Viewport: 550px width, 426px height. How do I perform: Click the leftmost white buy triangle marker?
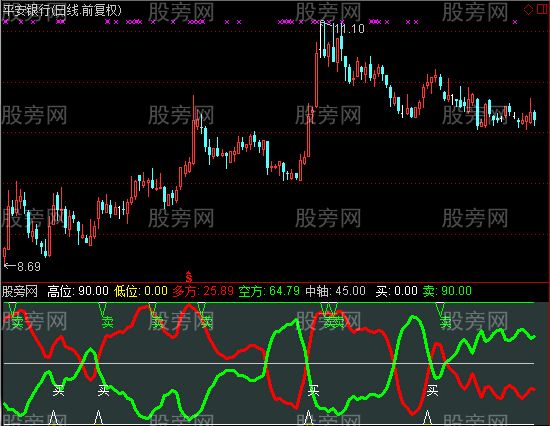pyautogui.click(x=53, y=417)
